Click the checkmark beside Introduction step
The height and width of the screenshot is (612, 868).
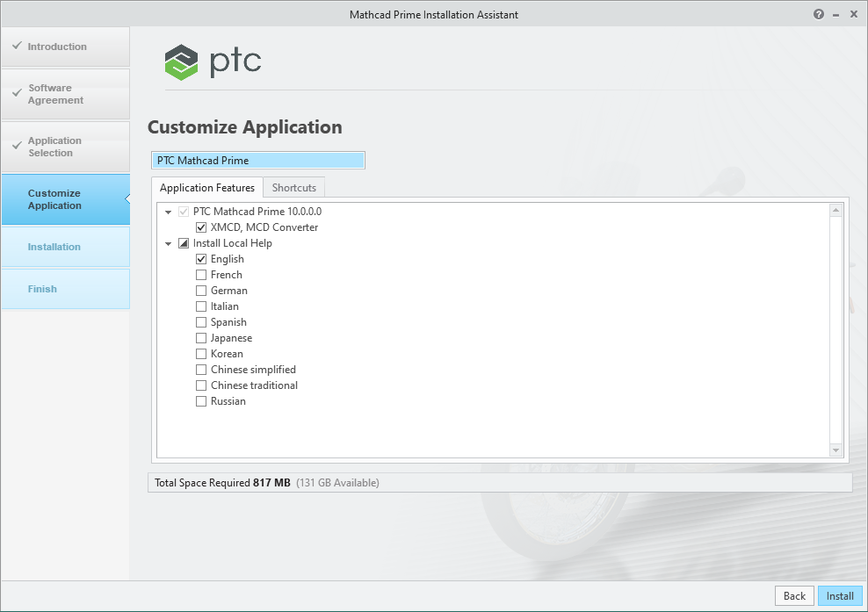pos(18,47)
